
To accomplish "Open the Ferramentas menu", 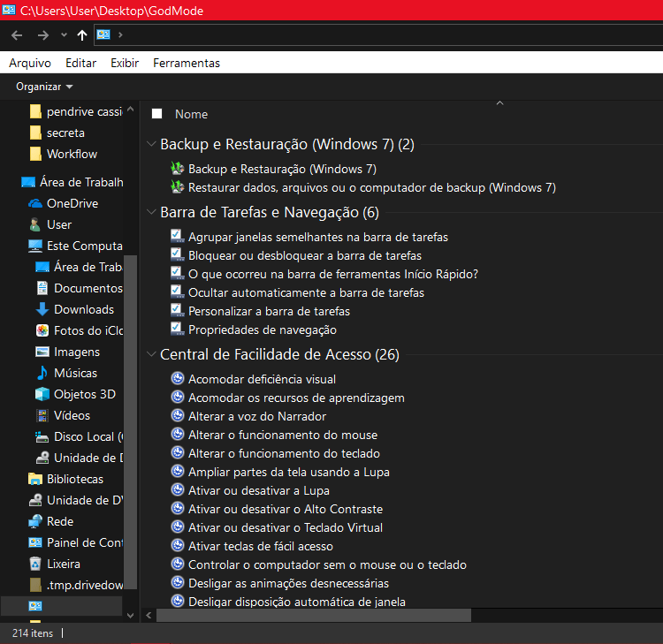I will point(187,63).
